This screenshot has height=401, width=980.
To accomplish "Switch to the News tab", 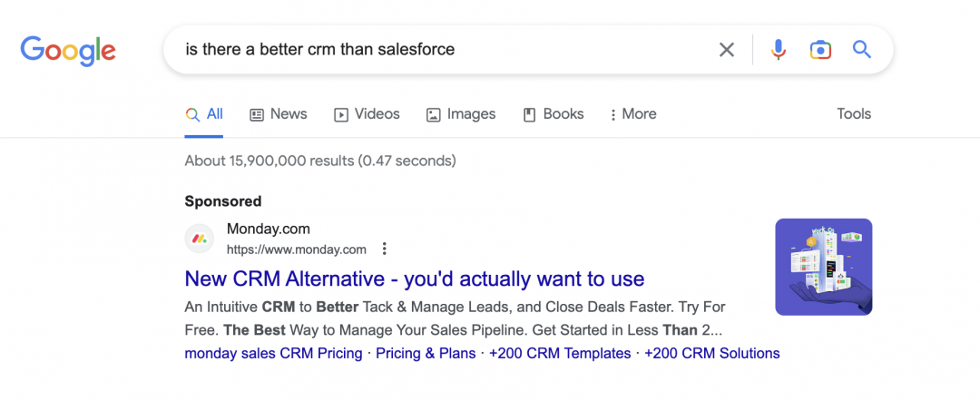I will (x=279, y=114).
